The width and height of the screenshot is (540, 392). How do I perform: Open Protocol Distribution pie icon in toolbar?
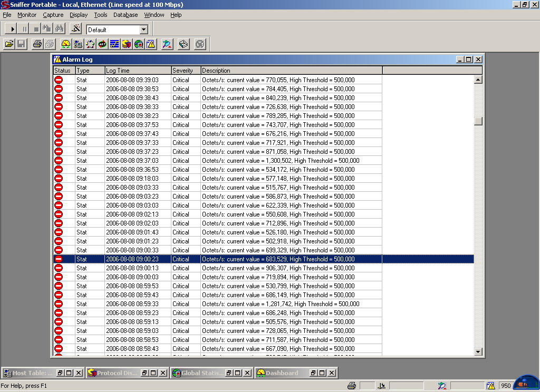coord(127,44)
